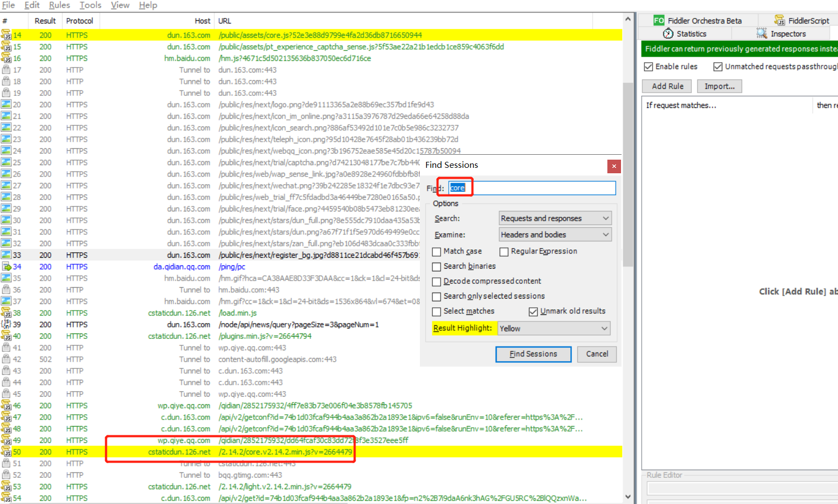Click the Statistics clock icon
Screen dimensions: 838x504
point(668,34)
